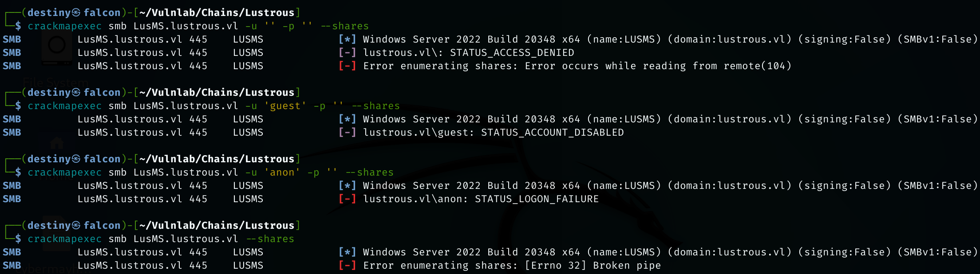The height and width of the screenshot is (274, 980).
Task: Click the Kali symbol in the last prompt
Action: pos(76,225)
